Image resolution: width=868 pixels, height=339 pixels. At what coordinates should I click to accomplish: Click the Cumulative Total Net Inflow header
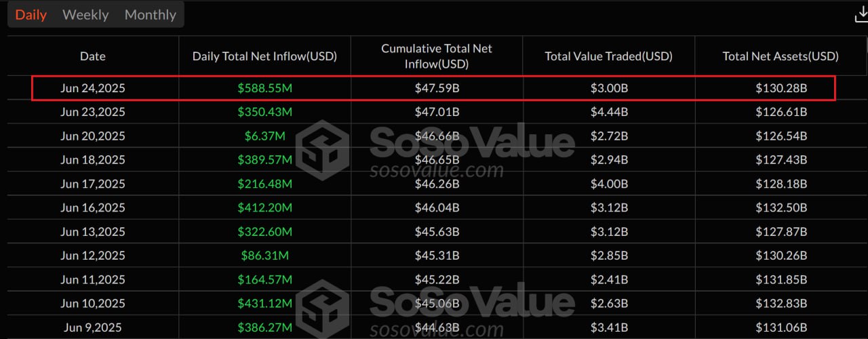click(x=437, y=56)
